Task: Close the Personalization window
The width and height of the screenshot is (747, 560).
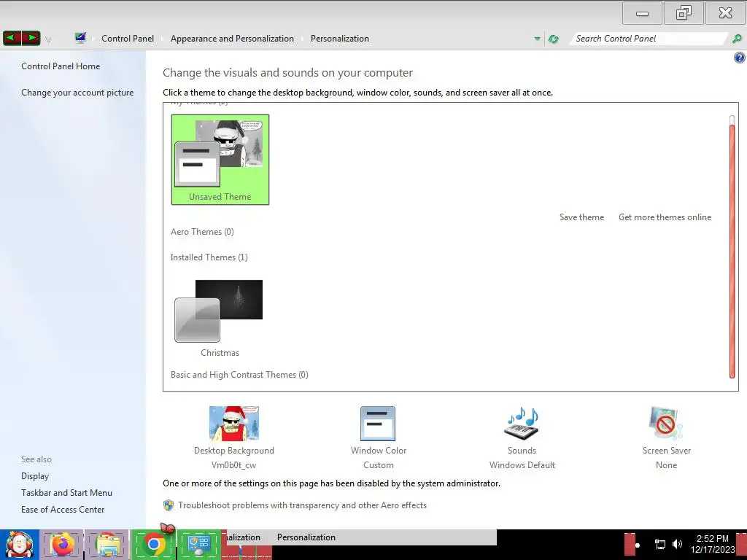Action: (726, 13)
